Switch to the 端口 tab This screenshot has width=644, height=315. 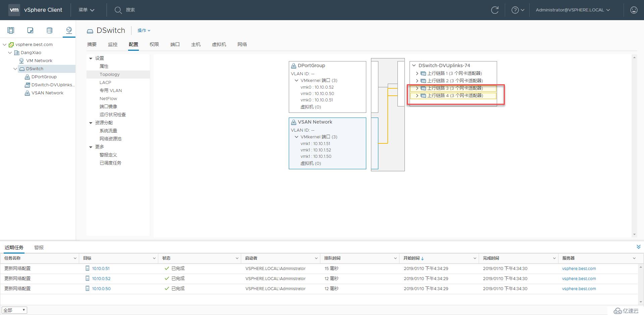175,44
